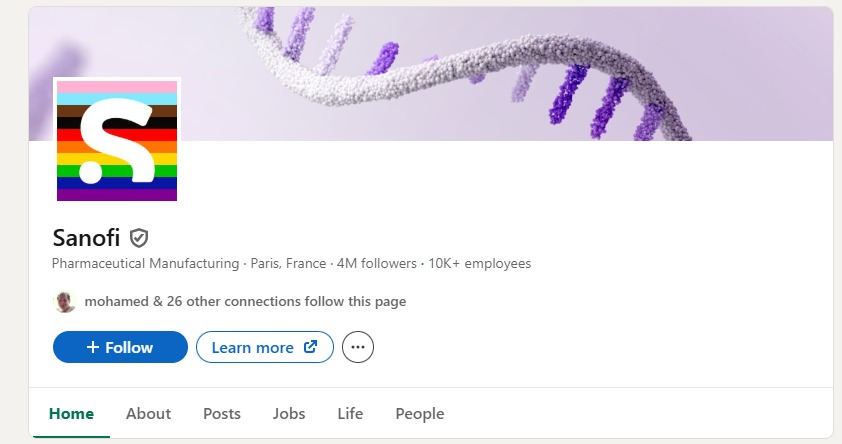Viewport: 842px width, 444px height.
Task: Click the verified badge next to Sanofi
Action: (x=139, y=238)
